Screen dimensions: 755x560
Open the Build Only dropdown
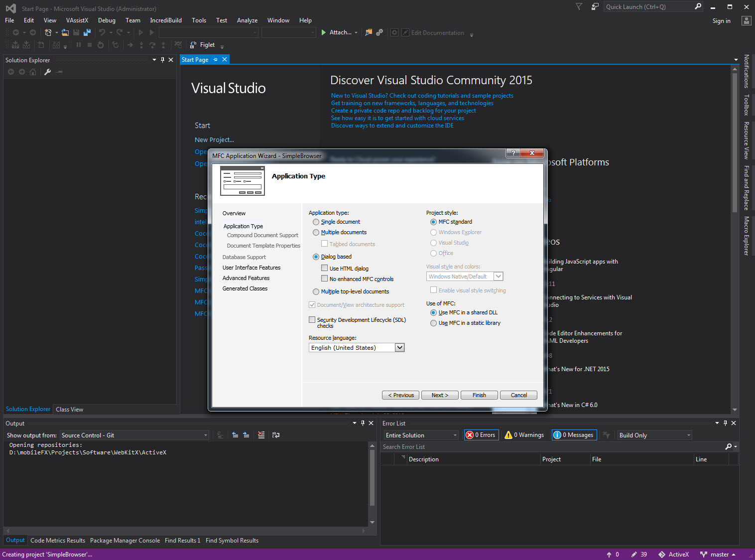[x=689, y=435]
